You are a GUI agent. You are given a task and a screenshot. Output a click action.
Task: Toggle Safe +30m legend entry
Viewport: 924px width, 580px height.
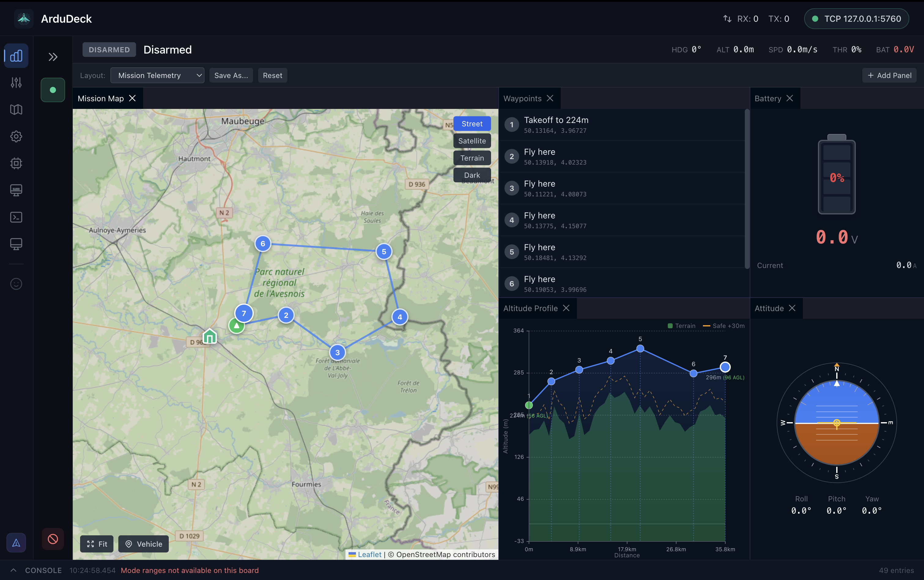[723, 326]
